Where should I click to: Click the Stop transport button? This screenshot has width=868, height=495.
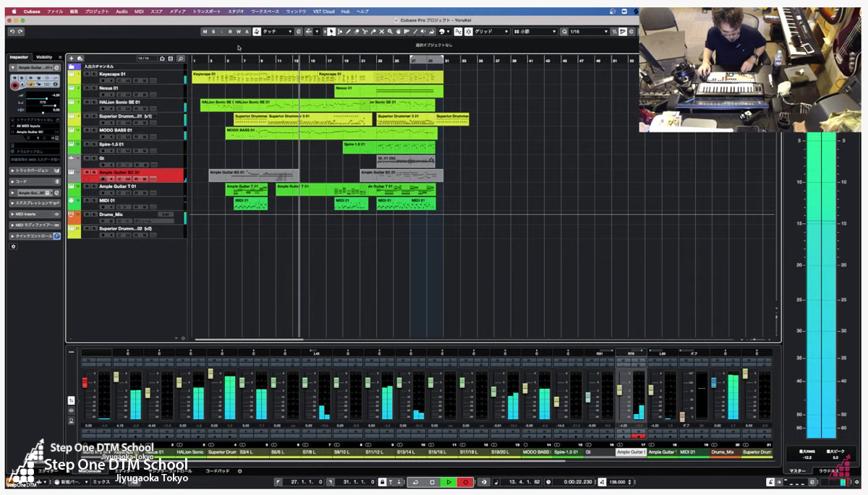432,482
